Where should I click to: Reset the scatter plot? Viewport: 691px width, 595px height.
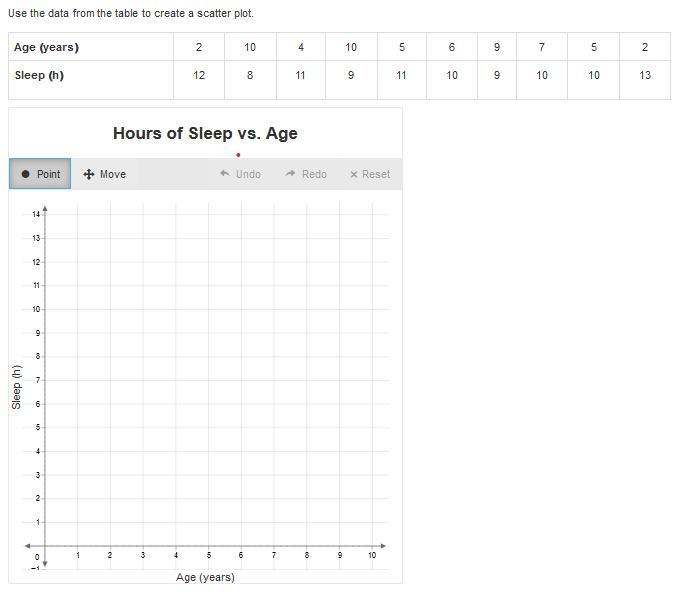point(370,174)
